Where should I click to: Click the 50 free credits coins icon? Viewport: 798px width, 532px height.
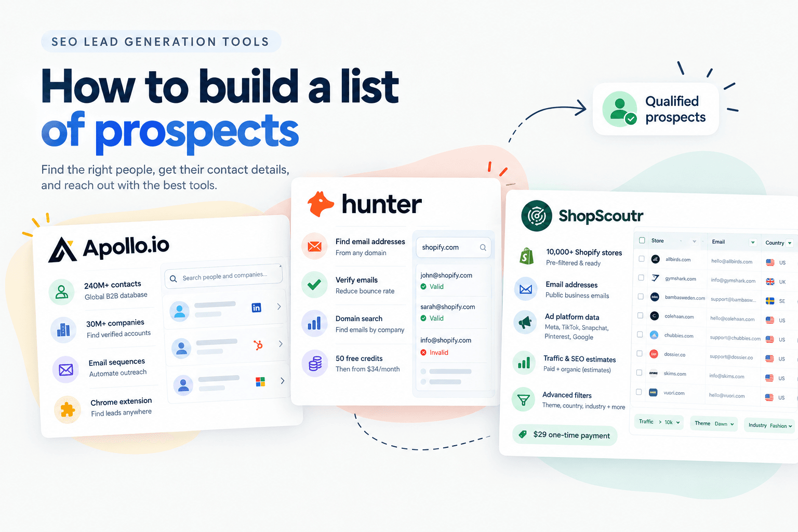tap(315, 363)
